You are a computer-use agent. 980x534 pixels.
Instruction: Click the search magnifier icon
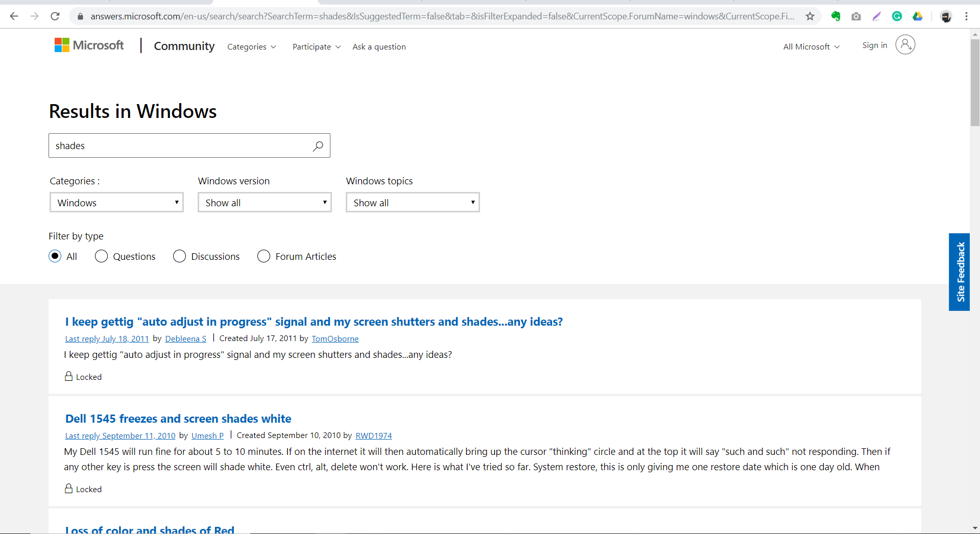(318, 146)
